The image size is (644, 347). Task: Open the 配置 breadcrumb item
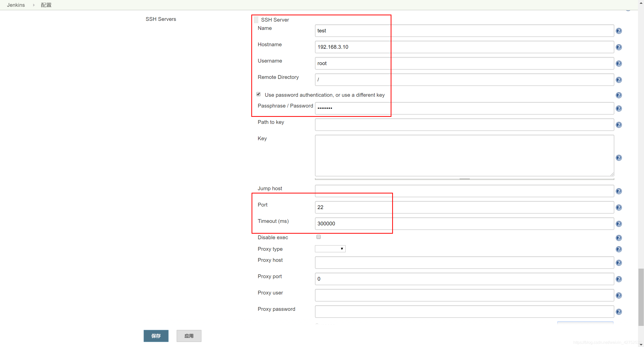(x=46, y=5)
